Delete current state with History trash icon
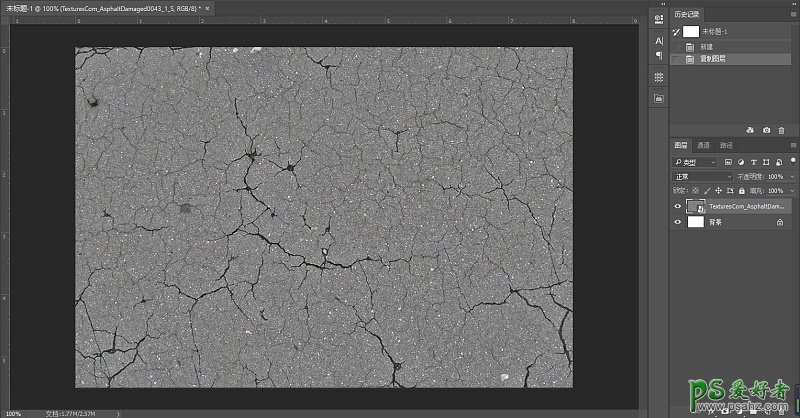 coord(783,130)
